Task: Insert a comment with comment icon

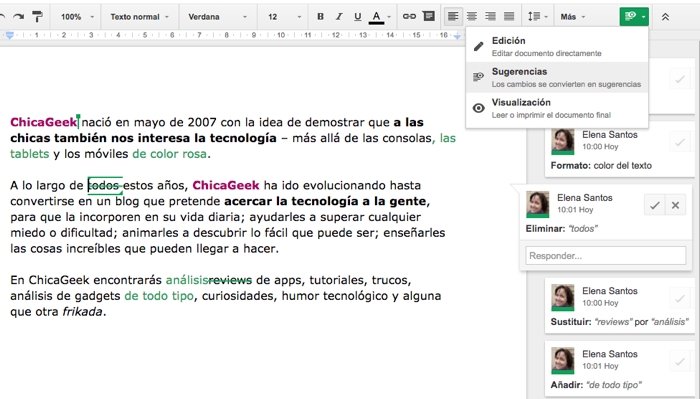Action: pos(429,17)
